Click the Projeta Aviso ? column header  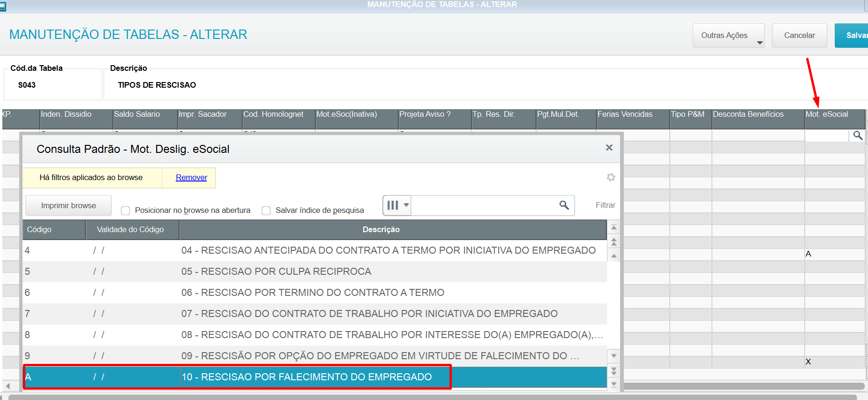(434, 119)
